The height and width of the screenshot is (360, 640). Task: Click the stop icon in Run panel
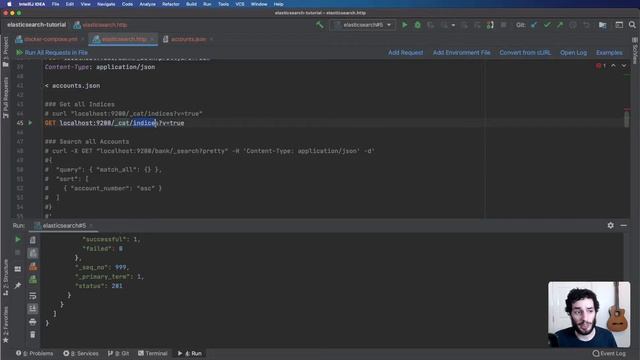[18, 253]
